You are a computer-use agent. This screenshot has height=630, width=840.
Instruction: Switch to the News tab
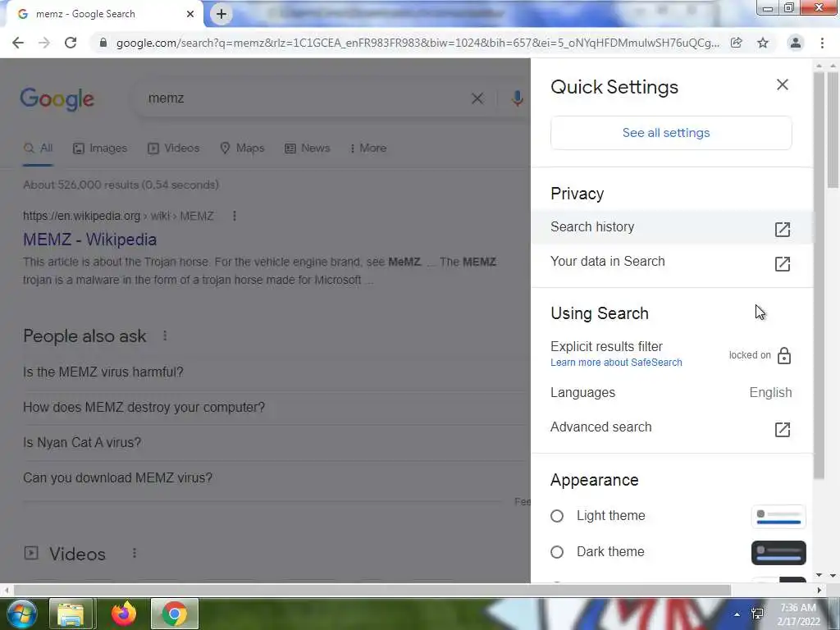coord(307,148)
